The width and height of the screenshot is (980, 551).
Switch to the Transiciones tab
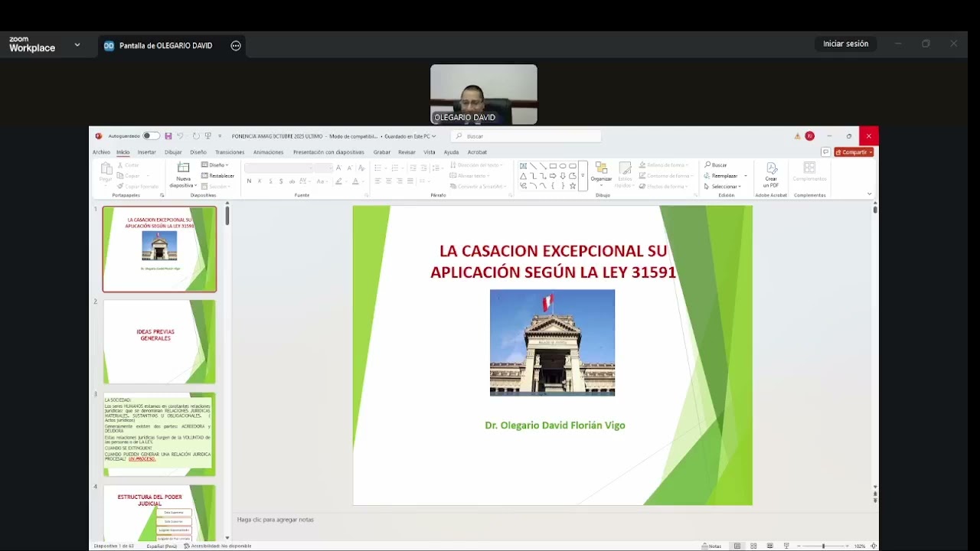click(230, 152)
